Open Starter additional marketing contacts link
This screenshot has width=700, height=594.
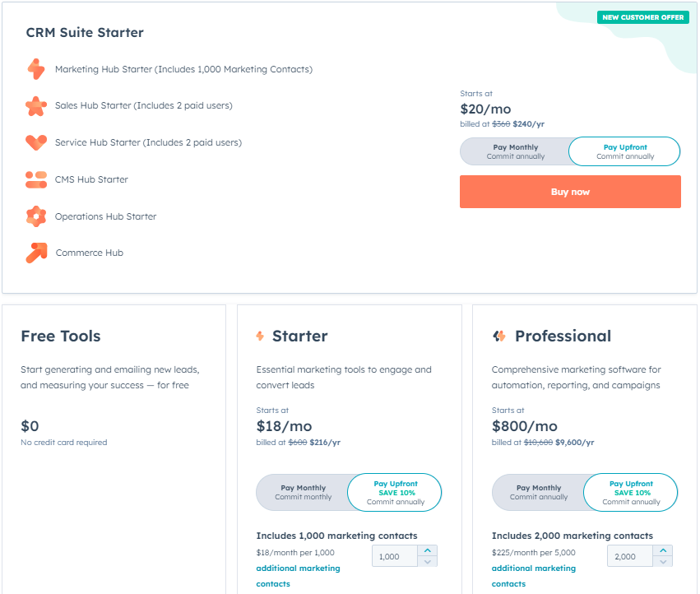coord(298,568)
